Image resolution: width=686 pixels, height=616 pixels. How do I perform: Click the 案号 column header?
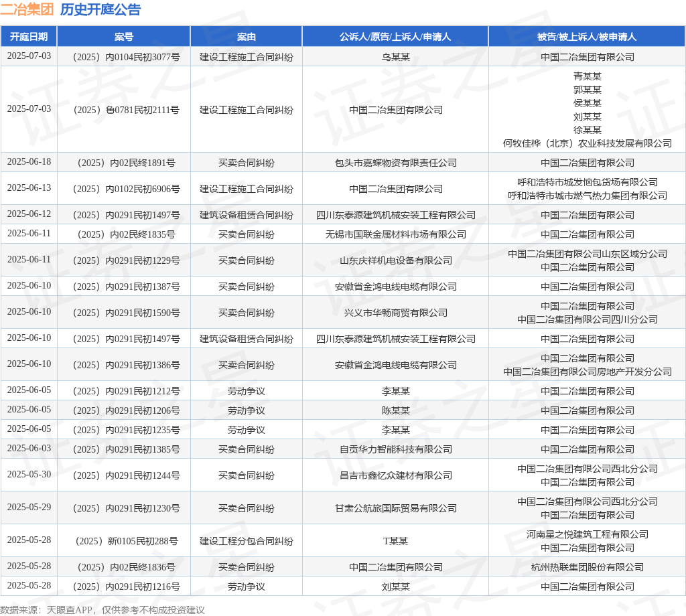(x=124, y=37)
